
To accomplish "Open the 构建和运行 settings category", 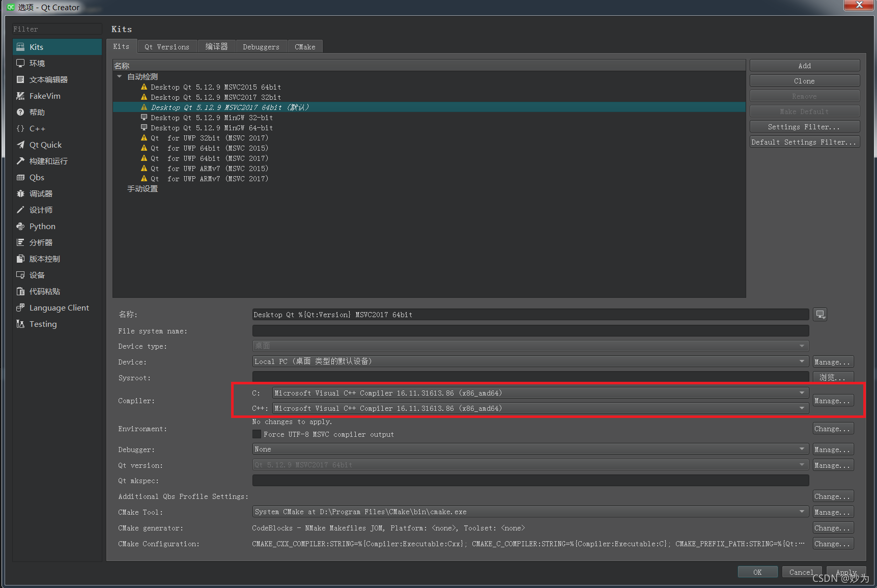I will click(57, 161).
